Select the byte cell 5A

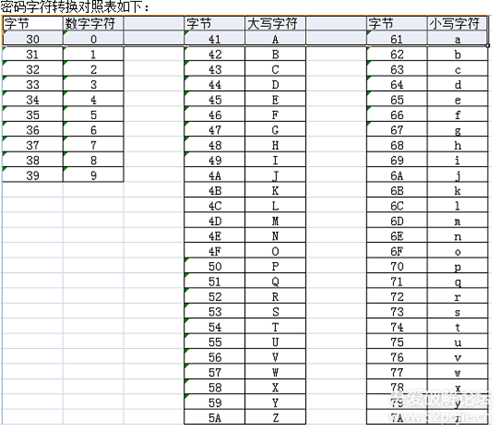(215, 417)
